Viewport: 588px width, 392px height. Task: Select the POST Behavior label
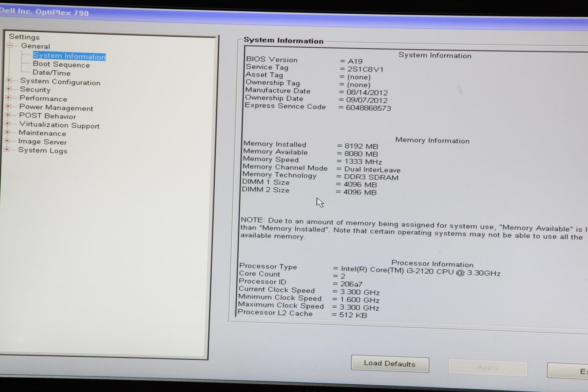(47, 116)
